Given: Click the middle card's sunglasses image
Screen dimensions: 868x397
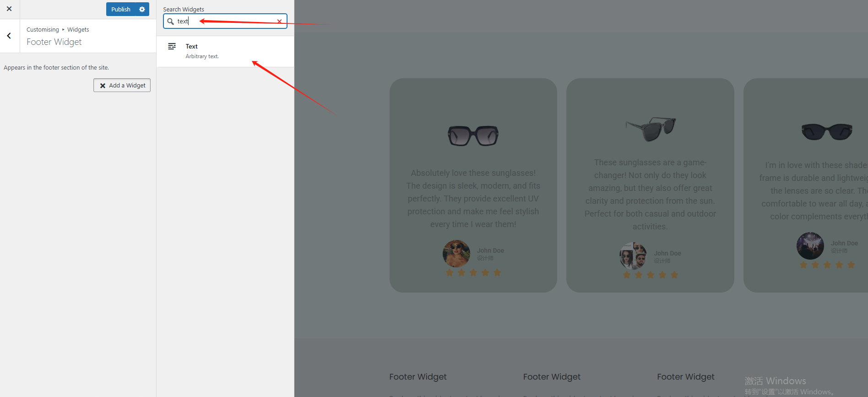Looking at the screenshot, I should [x=650, y=129].
